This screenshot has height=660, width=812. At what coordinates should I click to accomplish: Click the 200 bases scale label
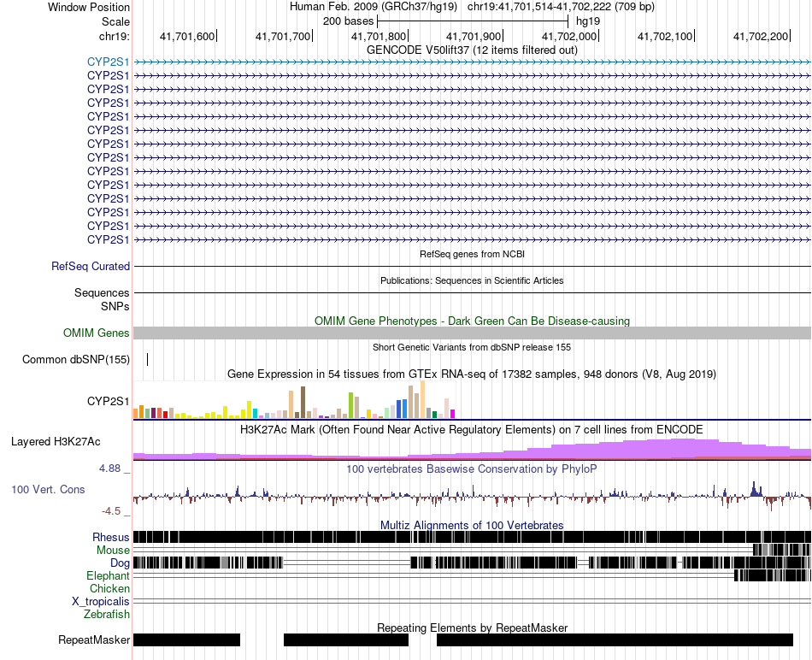click(348, 21)
